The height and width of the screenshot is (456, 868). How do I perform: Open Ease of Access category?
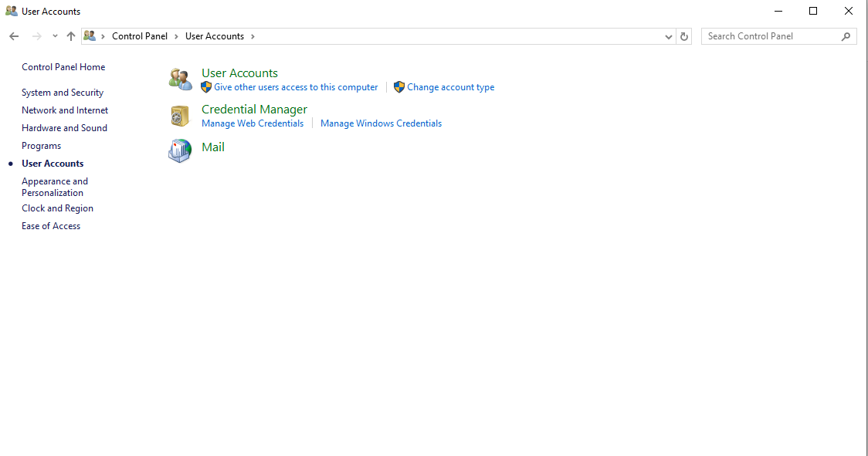click(51, 226)
